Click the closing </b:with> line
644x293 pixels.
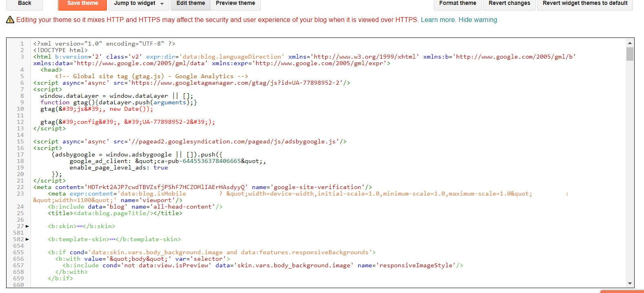71,272
